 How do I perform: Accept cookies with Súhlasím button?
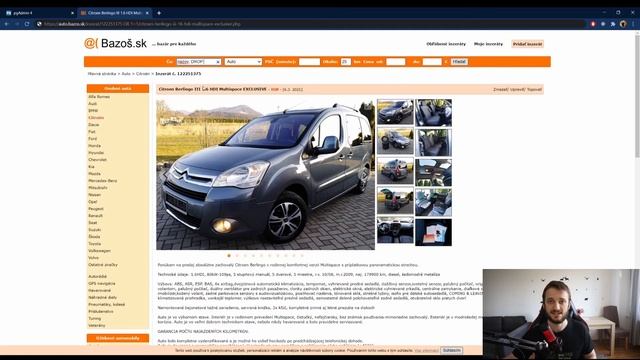pos(451,350)
